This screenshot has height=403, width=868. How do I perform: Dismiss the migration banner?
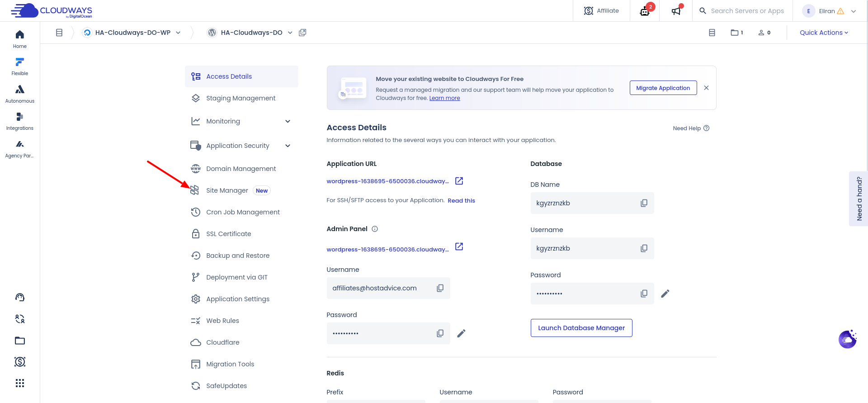point(706,88)
